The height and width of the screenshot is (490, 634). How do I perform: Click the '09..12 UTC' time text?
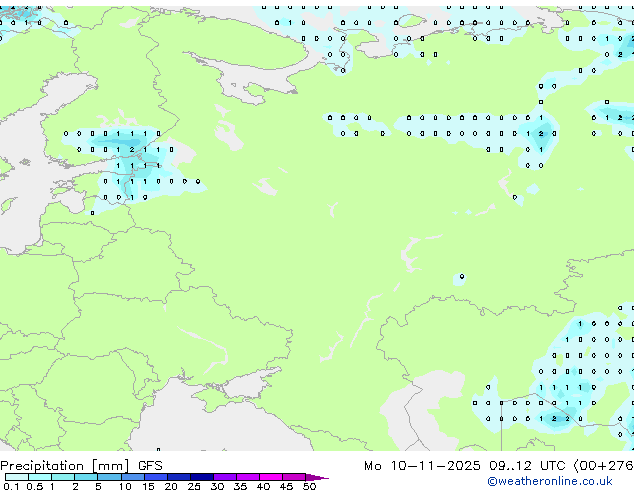(527, 466)
